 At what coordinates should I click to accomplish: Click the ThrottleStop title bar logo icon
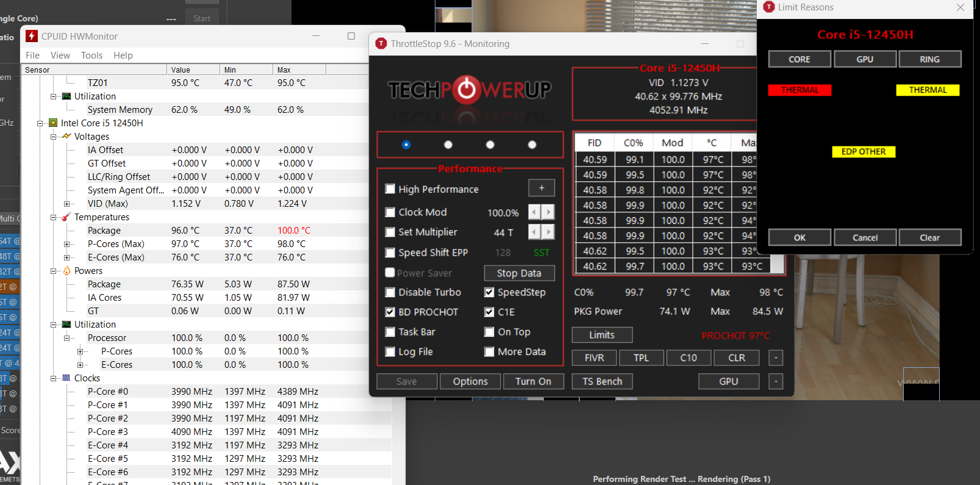381,44
